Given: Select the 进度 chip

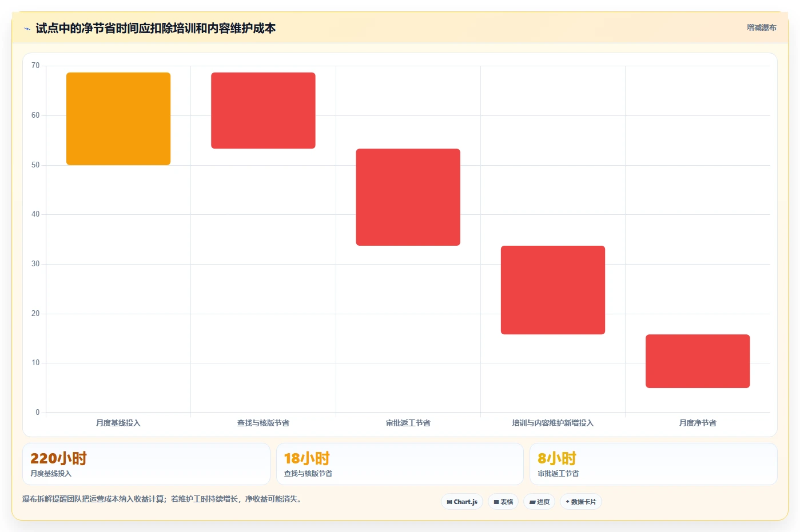Looking at the screenshot, I should point(539,502).
